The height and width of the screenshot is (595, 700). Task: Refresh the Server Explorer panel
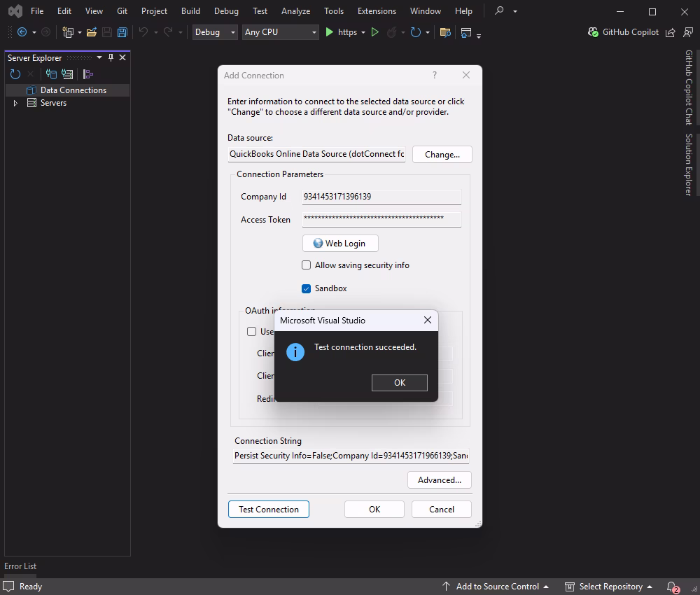point(15,74)
